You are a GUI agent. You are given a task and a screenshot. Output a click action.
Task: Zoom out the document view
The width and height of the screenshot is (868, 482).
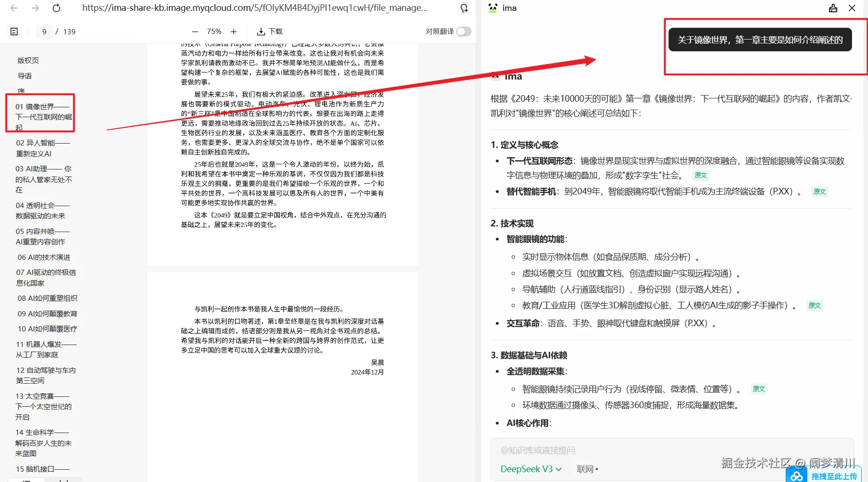click(x=195, y=32)
